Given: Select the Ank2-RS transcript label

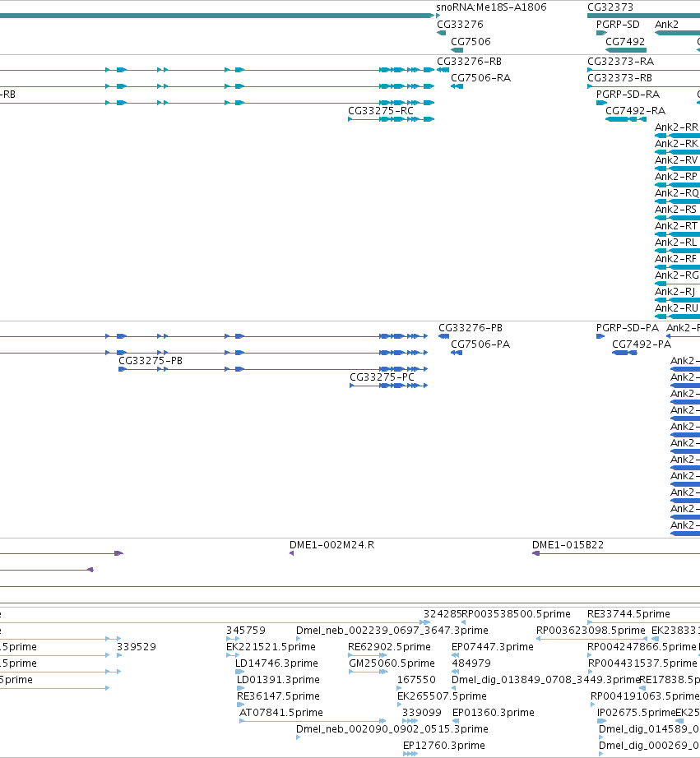Looking at the screenshot, I should 676,210.
